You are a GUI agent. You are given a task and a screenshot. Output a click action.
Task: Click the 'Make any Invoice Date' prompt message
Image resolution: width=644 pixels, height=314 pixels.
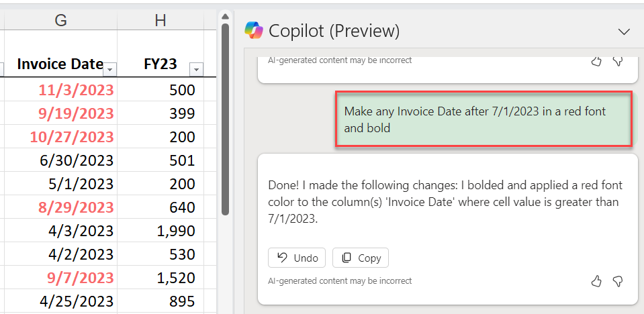point(484,119)
